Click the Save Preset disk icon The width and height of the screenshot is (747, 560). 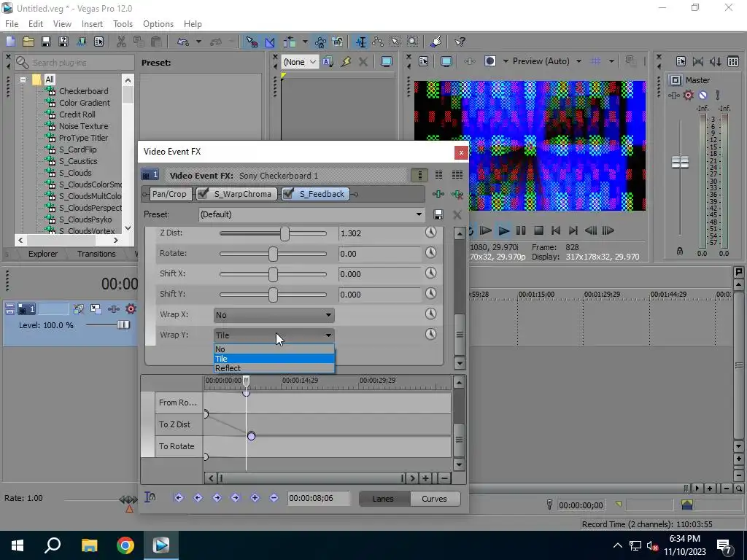[438, 214]
